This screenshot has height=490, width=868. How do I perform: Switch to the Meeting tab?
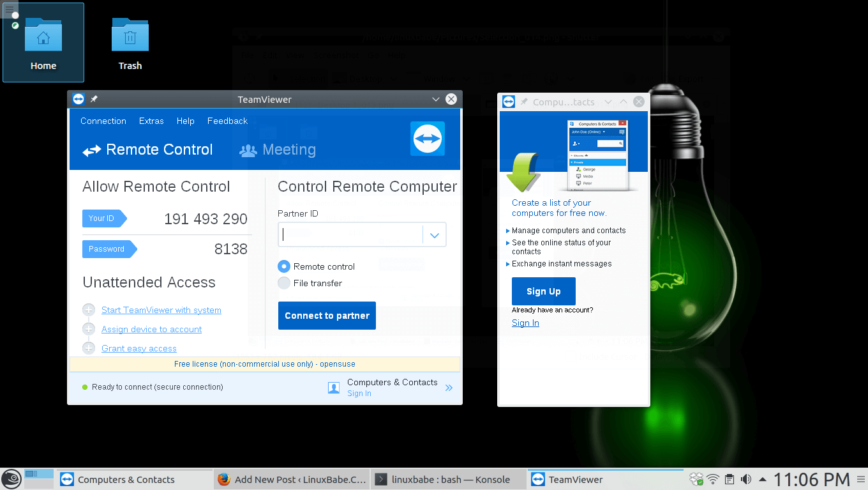[x=278, y=149]
